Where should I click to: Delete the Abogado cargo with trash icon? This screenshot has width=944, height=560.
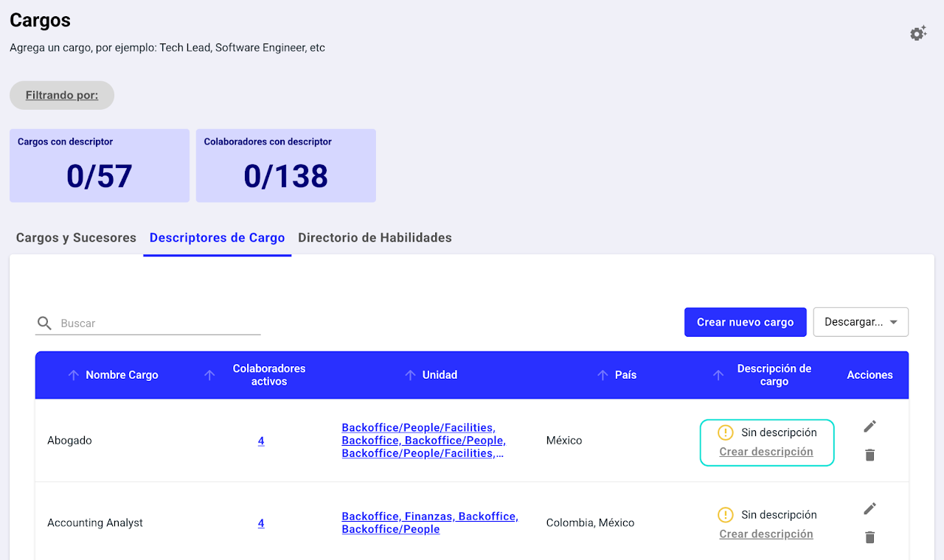pos(870,455)
